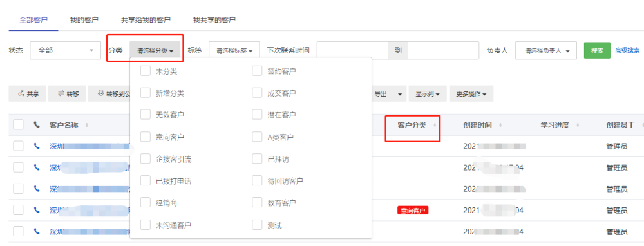Open the 高级搜索 link

point(627,50)
